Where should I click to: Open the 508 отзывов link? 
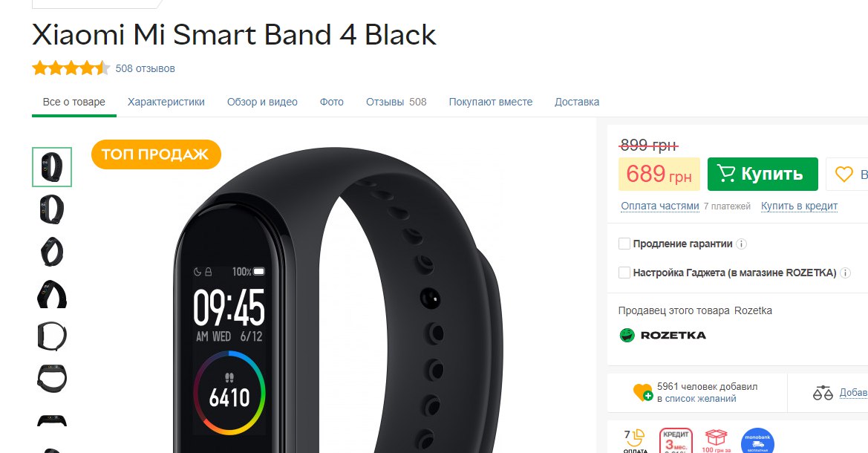coord(145,68)
